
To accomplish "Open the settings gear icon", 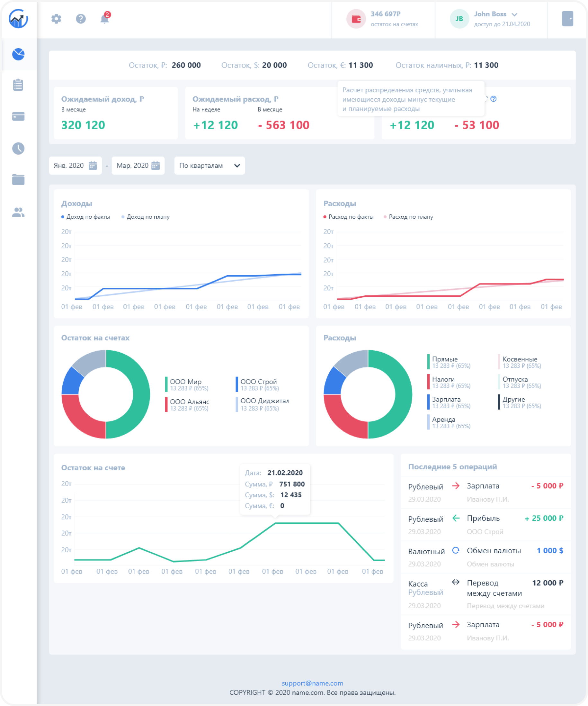I will point(56,19).
